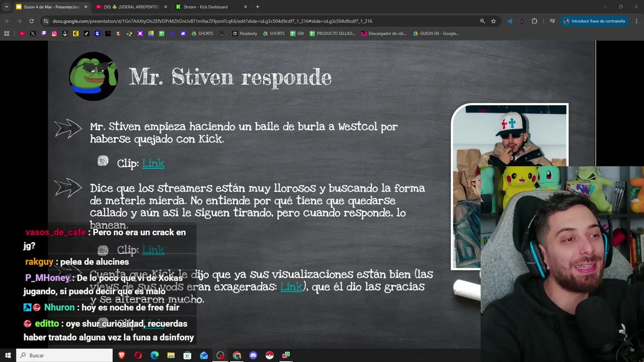Screen dimensions: 644x362
Task: Open the Perplexity bookmark
Action: coord(245,34)
